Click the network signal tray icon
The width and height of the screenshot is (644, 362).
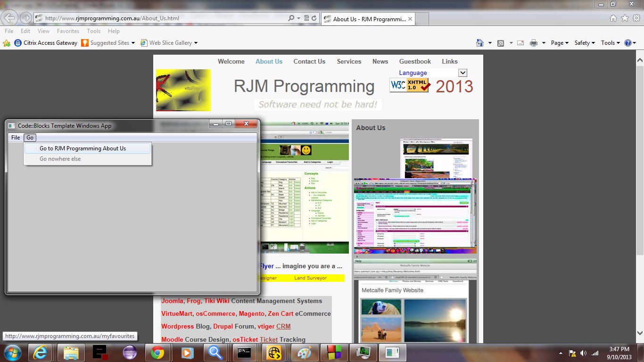pyautogui.click(x=595, y=353)
